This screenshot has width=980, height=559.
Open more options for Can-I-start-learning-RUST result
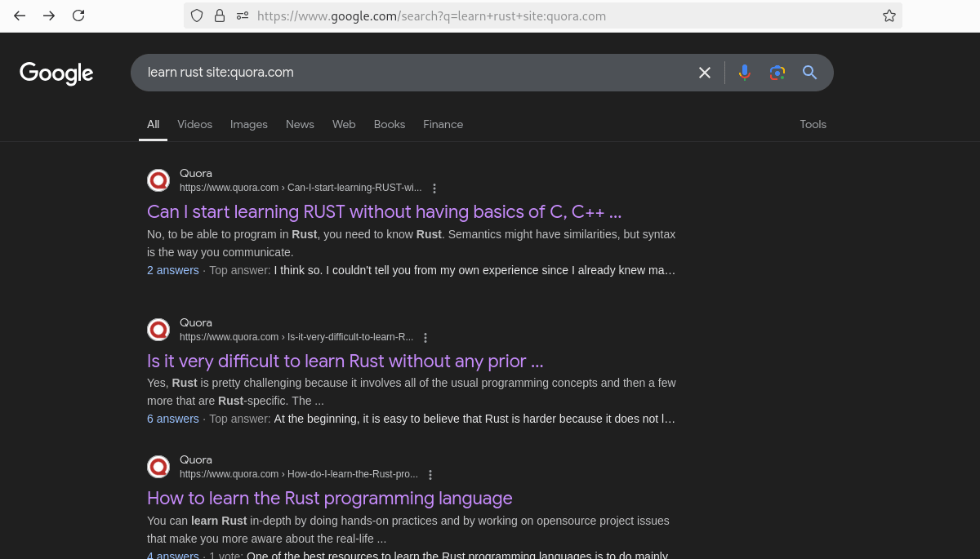pos(434,189)
